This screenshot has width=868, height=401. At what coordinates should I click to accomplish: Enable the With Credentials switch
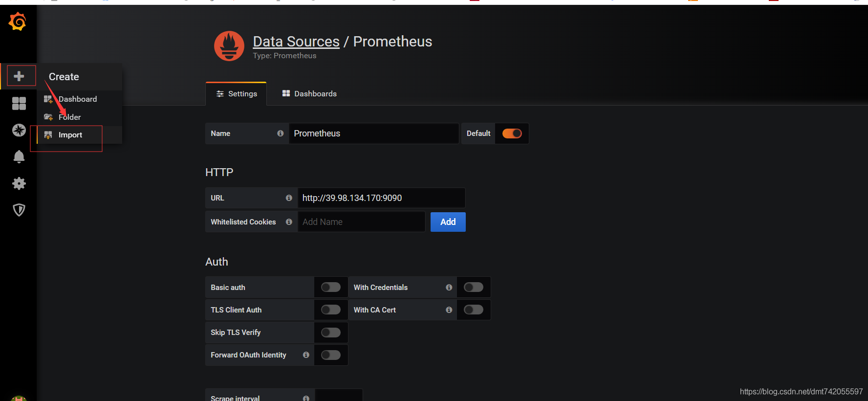[474, 287]
